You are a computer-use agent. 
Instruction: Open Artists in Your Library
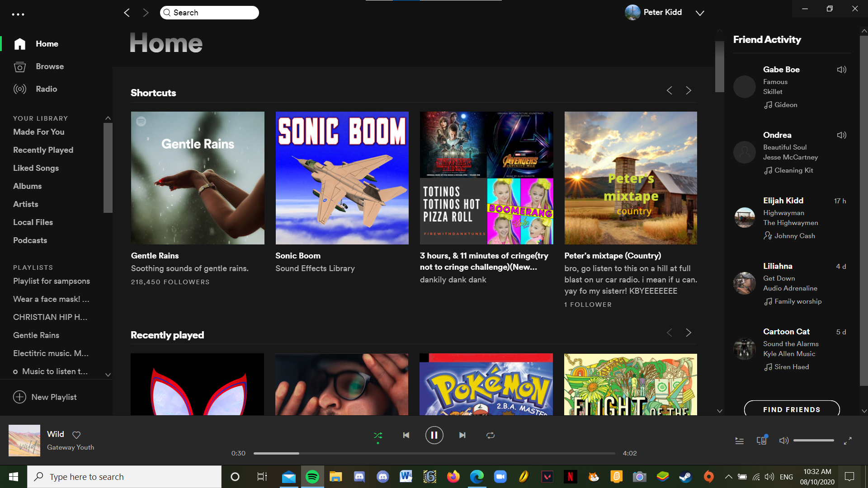click(x=26, y=204)
